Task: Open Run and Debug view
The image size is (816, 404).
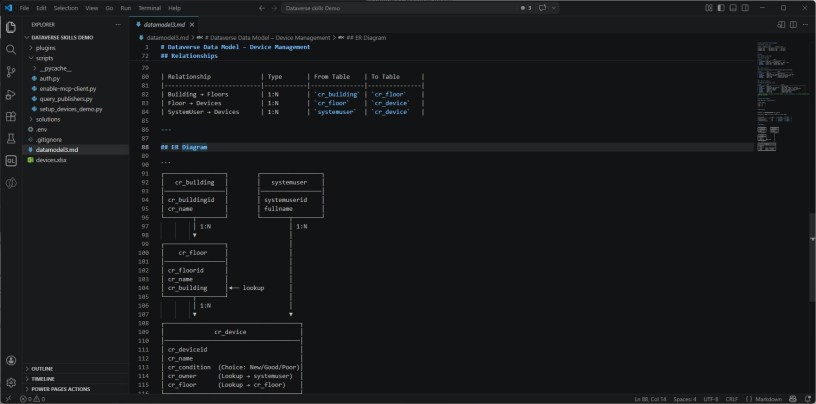Action: (x=11, y=94)
